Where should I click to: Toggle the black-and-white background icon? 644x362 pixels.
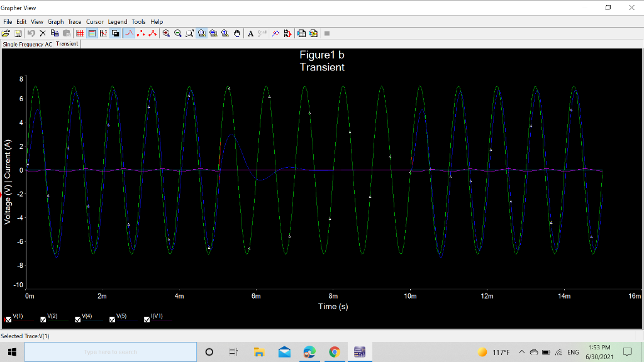coord(114,33)
